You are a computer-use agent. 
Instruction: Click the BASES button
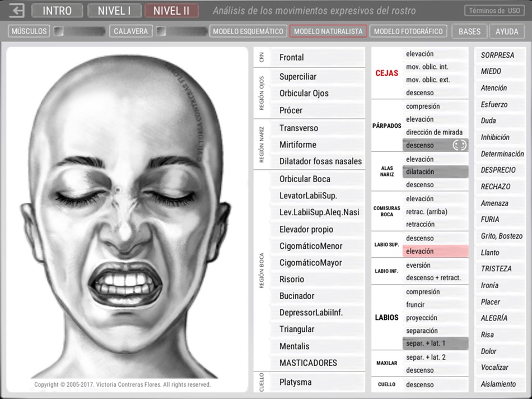[x=470, y=31]
